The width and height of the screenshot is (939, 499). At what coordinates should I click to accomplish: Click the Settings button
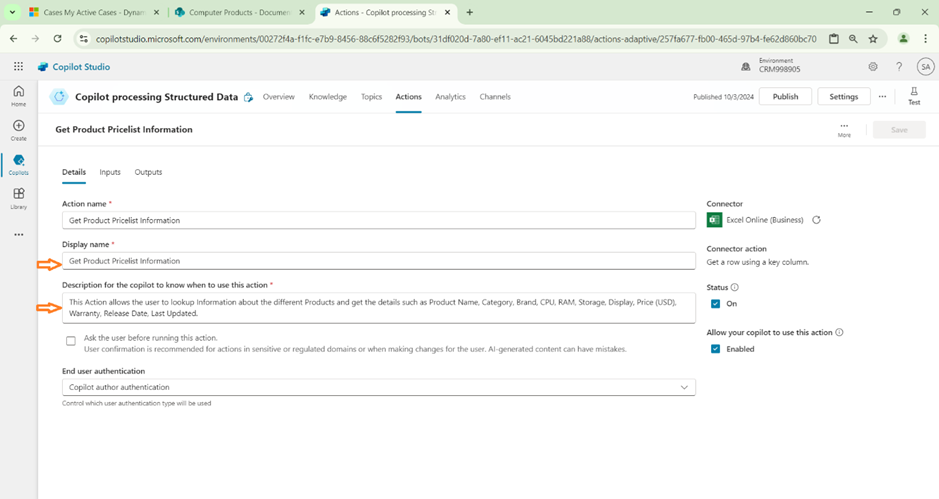click(843, 97)
